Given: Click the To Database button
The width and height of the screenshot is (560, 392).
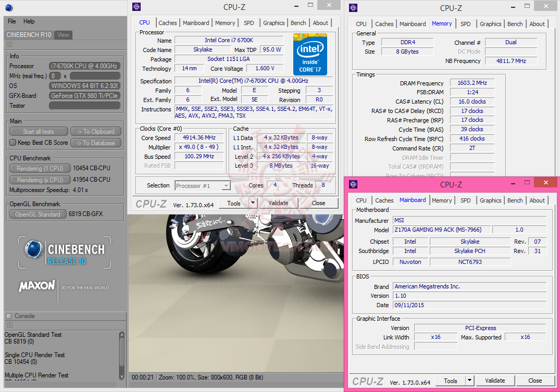Looking at the screenshot, I should point(96,143).
